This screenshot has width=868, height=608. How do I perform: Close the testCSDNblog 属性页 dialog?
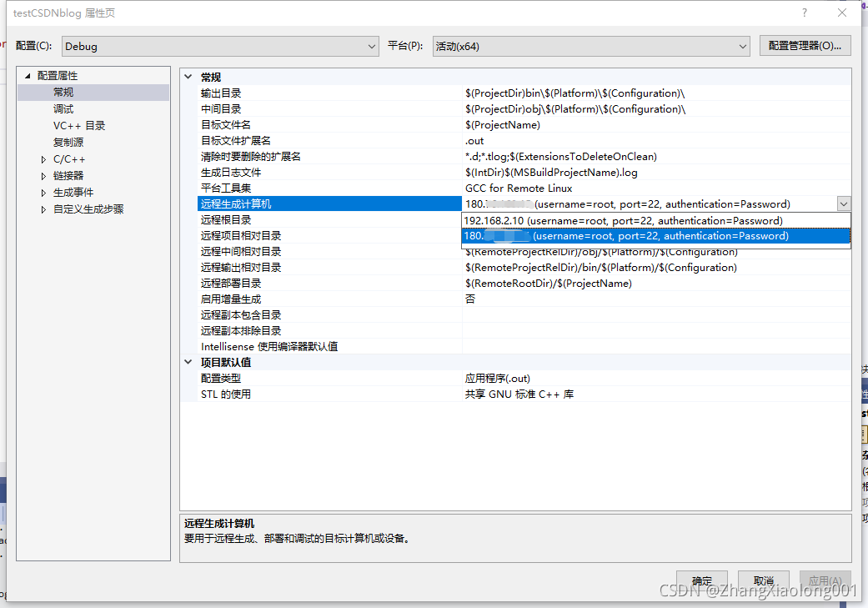[842, 13]
